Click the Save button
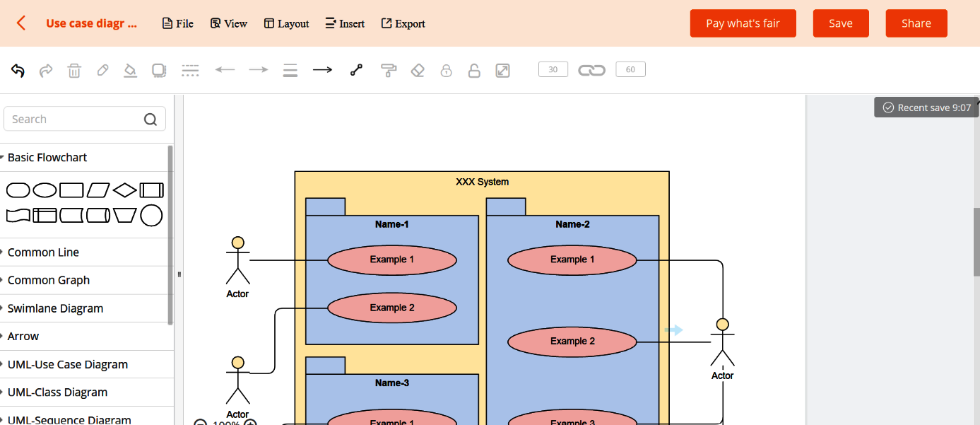 (841, 23)
